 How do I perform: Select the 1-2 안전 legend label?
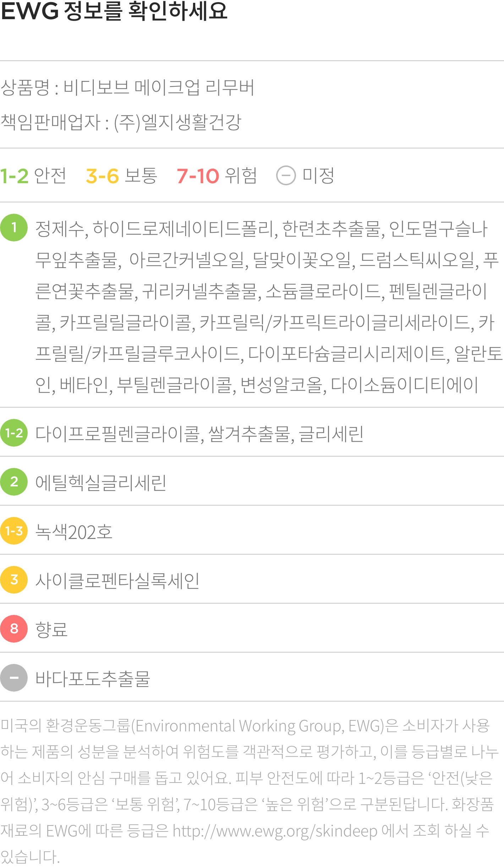33,176
